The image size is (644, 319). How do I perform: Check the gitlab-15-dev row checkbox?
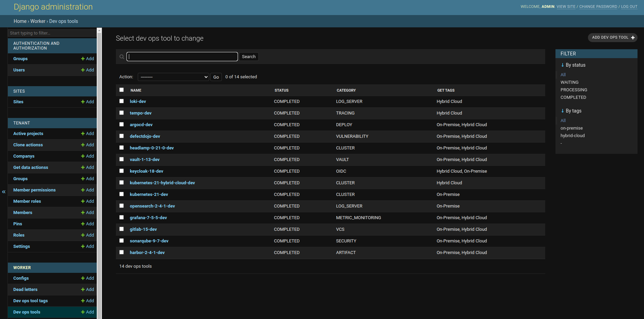click(x=121, y=229)
